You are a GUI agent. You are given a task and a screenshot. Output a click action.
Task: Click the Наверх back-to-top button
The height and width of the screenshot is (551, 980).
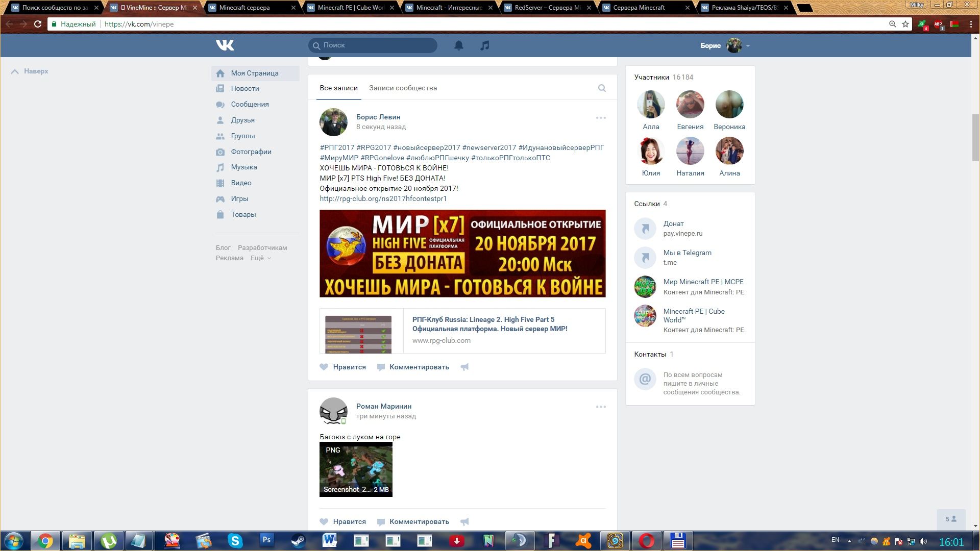click(30, 71)
